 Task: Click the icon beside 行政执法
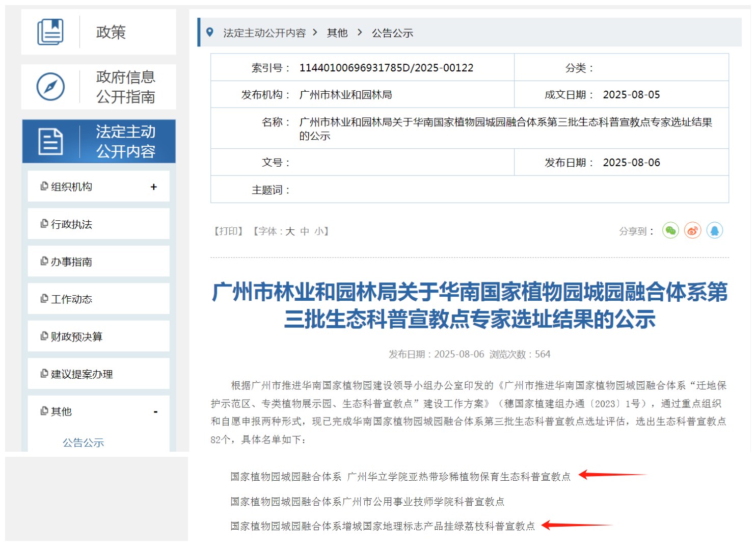[x=44, y=224]
